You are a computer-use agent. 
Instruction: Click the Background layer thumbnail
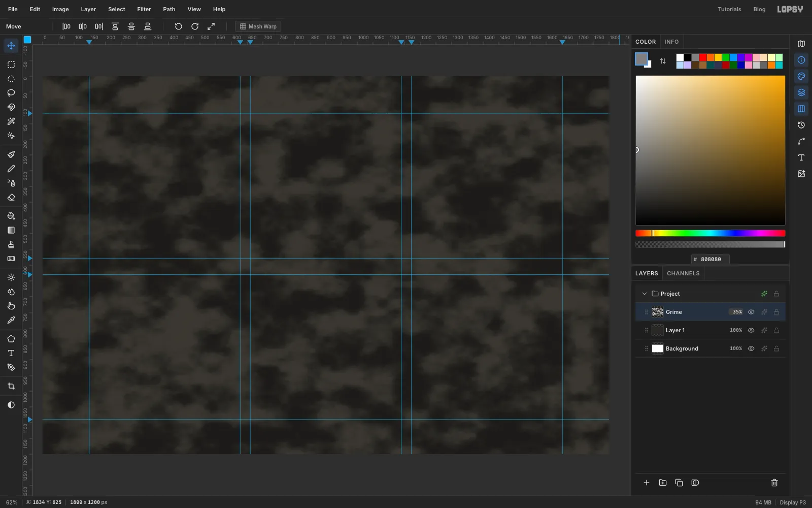pos(658,348)
